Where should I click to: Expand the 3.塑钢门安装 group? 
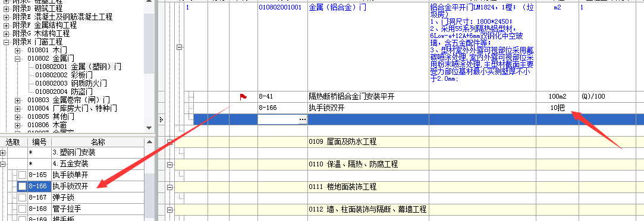coord(4,153)
